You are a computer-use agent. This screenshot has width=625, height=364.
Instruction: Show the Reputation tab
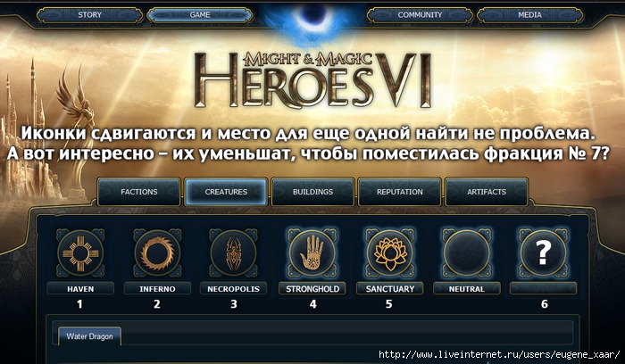tap(400, 192)
